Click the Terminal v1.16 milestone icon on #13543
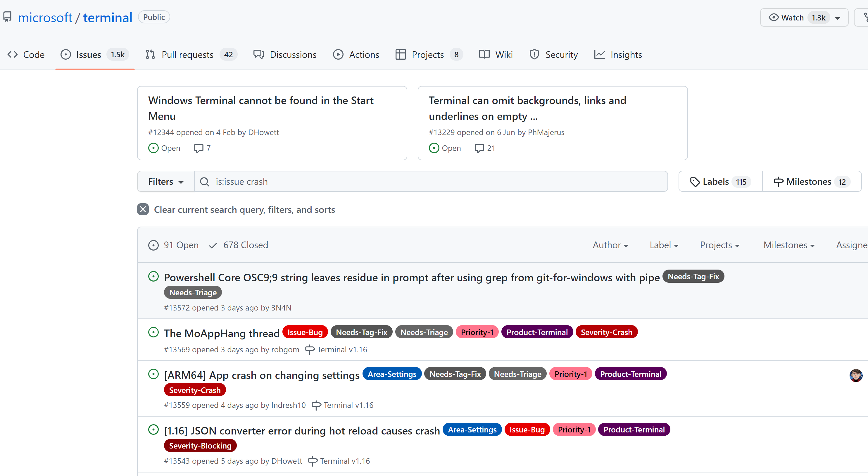The image size is (868, 476). click(313, 461)
